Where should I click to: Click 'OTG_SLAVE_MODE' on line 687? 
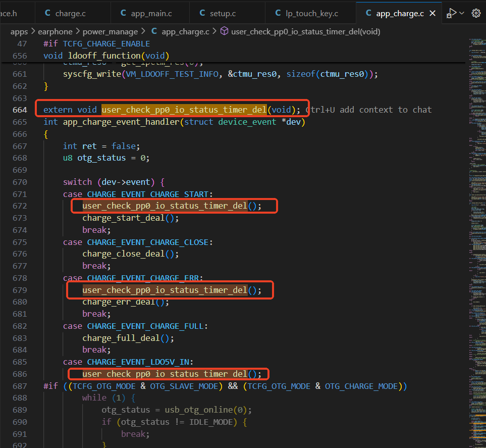pos(184,386)
